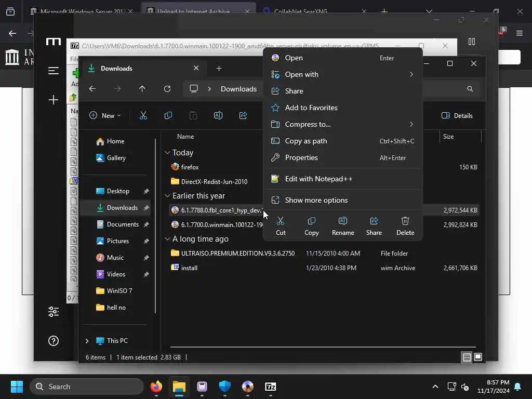Toggle the Details pane button
This screenshot has width=532, height=399.
coord(457,116)
